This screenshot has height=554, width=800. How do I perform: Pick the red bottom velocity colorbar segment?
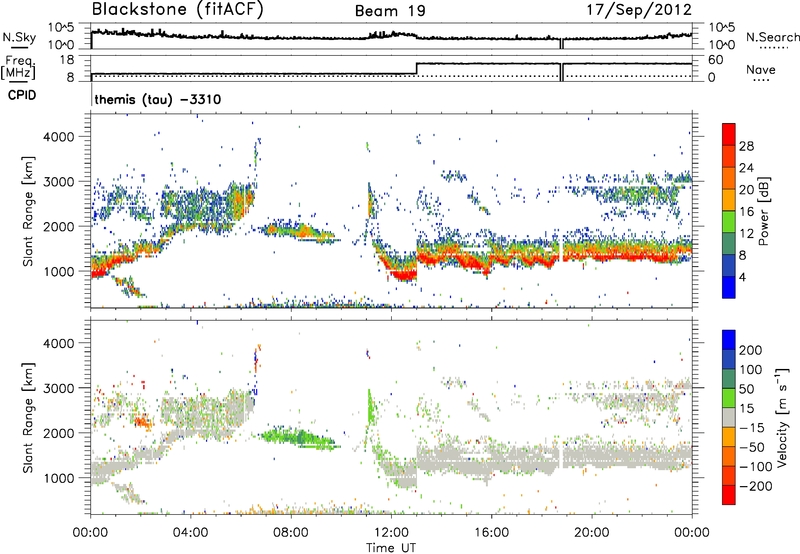point(729,495)
